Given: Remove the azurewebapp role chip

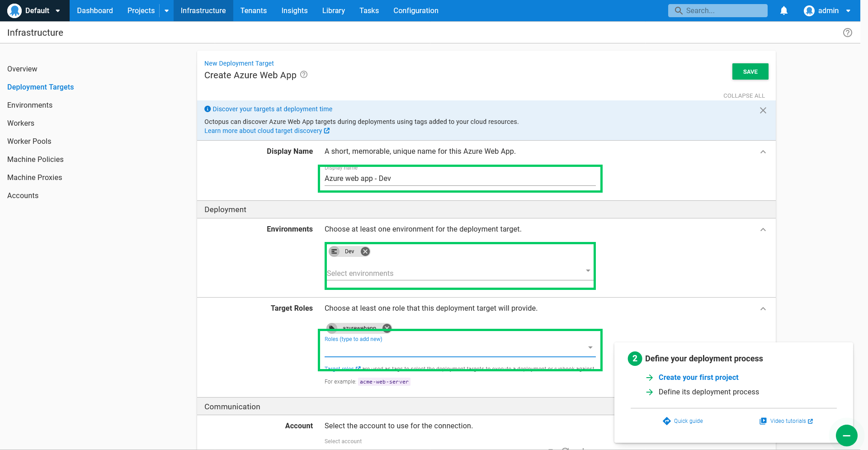Looking at the screenshot, I should (387, 327).
